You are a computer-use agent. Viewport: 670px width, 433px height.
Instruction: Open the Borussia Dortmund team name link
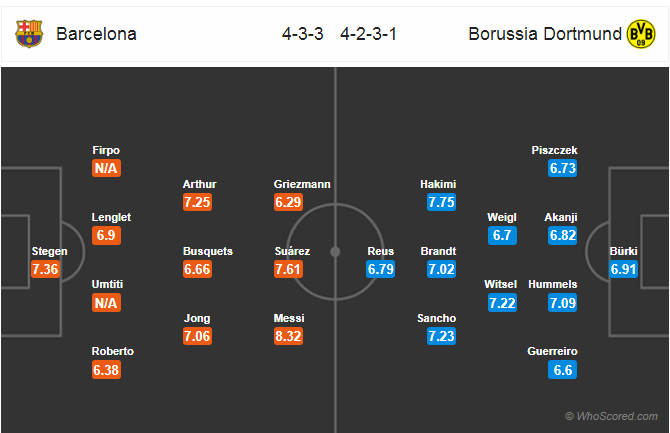(545, 34)
